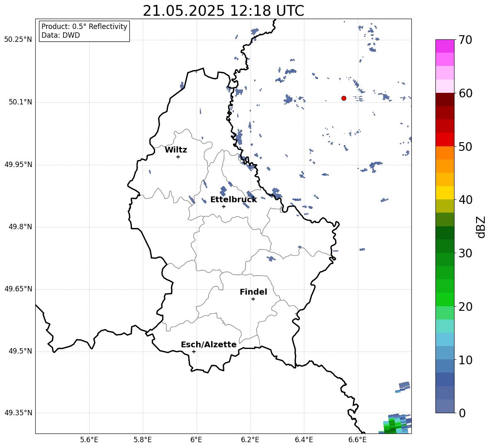This screenshot has height=448, width=491.
Task: Click the Findel station cross marker
Action: click(253, 299)
